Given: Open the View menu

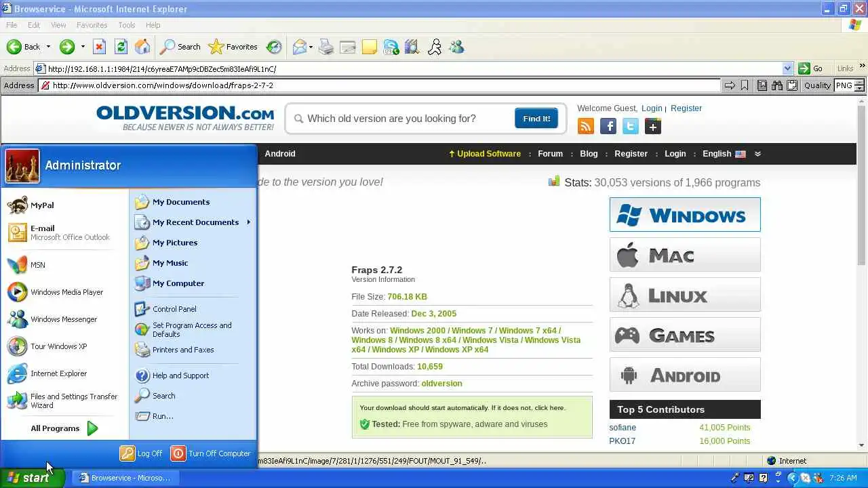Looking at the screenshot, I should coord(58,25).
